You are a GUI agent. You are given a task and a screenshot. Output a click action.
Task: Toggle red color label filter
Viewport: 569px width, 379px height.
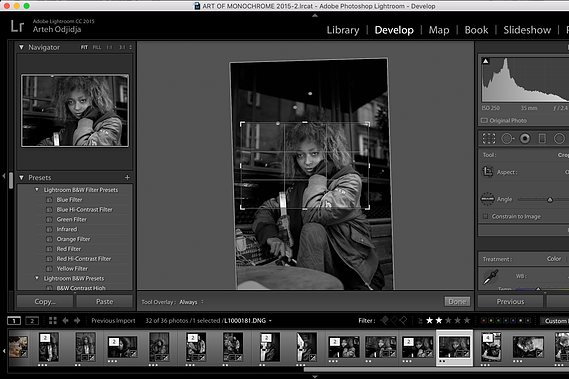pos(483,321)
